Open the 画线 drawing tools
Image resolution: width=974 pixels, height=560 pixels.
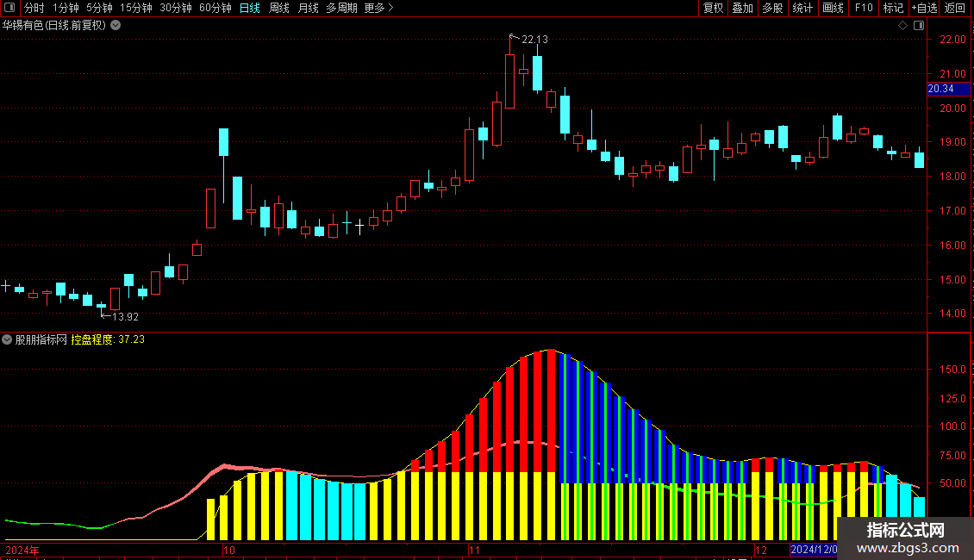[833, 8]
